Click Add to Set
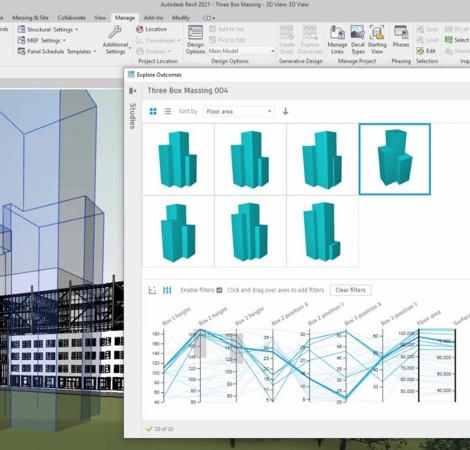 coord(226,29)
